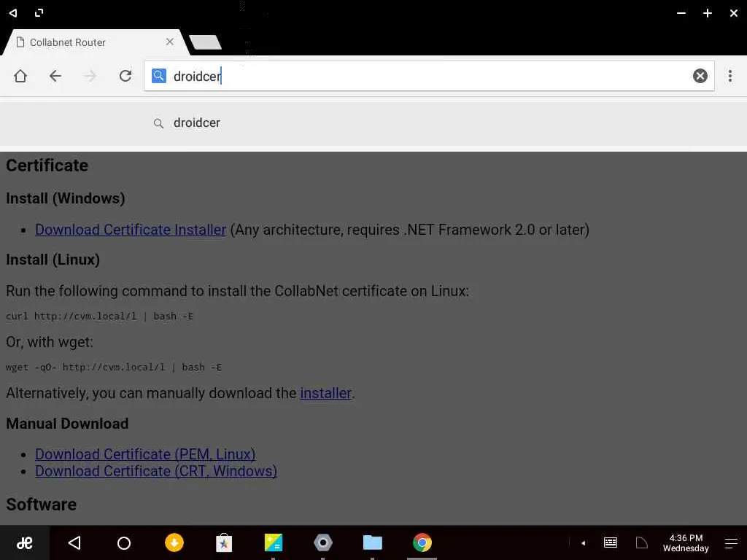The height and width of the screenshot is (560, 747).
Task: Click the curl command line text
Action: (99, 316)
